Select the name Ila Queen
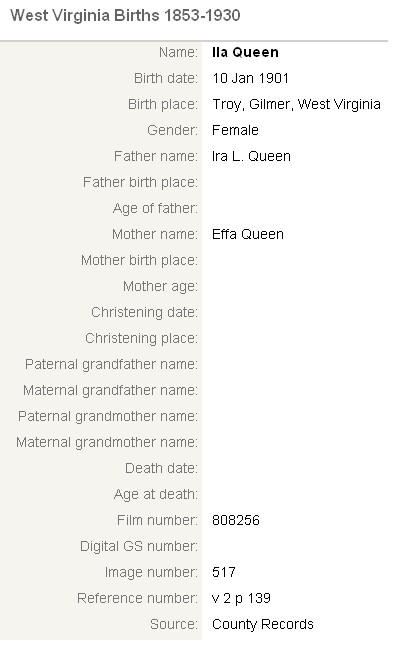 (x=245, y=52)
